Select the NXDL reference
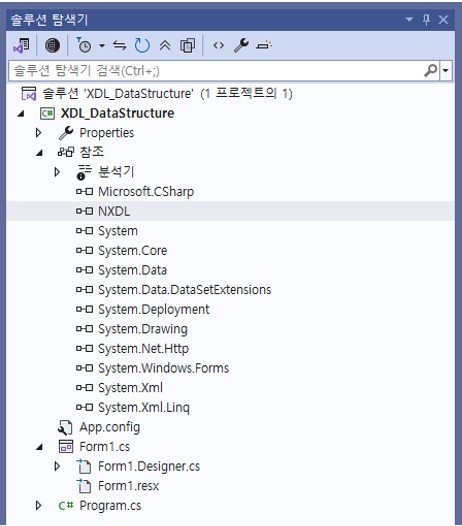Viewport: 462px width, 526px height. [x=114, y=211]
